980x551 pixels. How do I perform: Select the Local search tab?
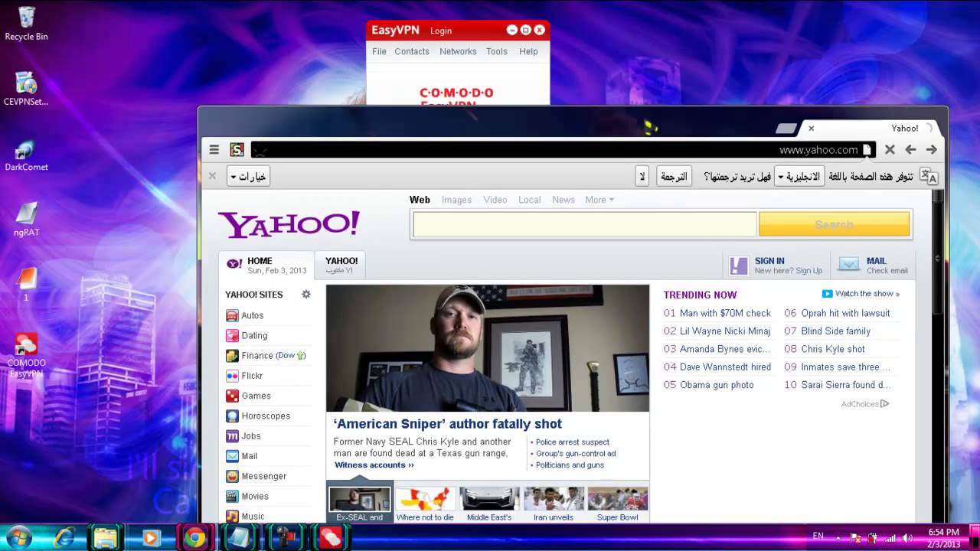pyautogui.click(x=530, y=200)
